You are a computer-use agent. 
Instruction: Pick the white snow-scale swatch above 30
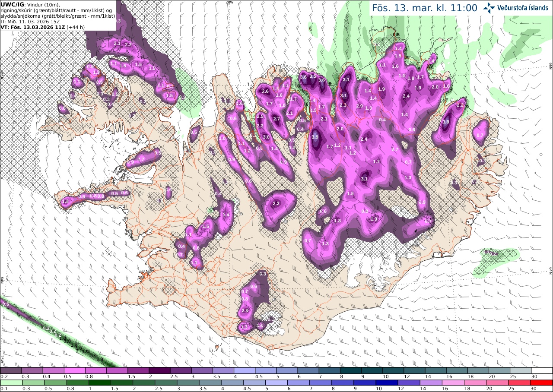pos(542,370)
